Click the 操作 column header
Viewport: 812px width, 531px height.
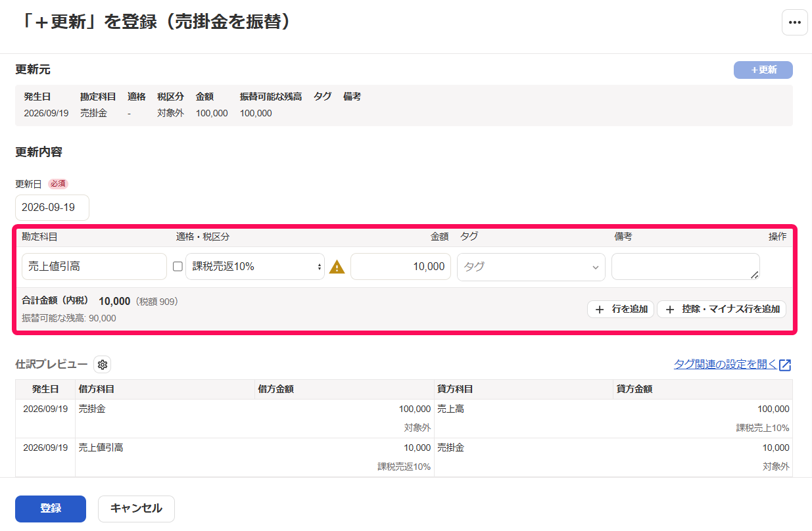pos(777,237)
